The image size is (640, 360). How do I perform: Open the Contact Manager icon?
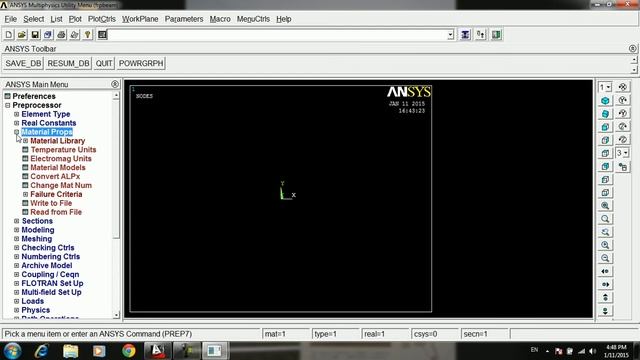coord(496,35)
